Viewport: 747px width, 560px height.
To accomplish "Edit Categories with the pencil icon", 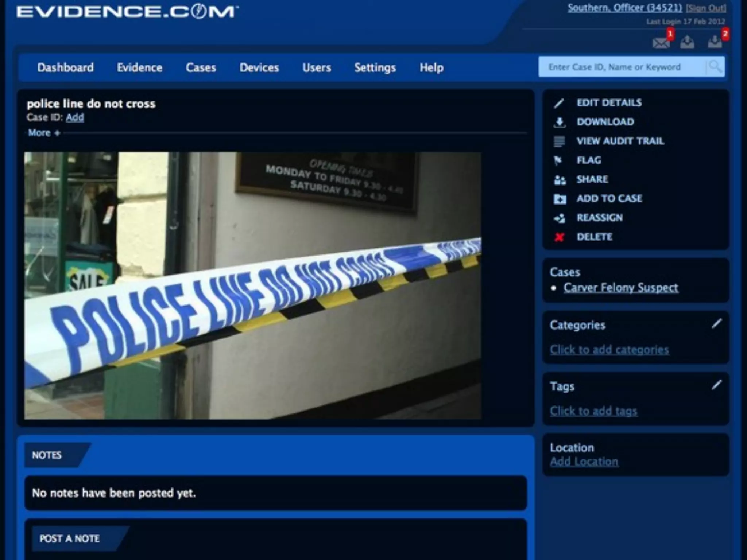I will pos(716,324).
